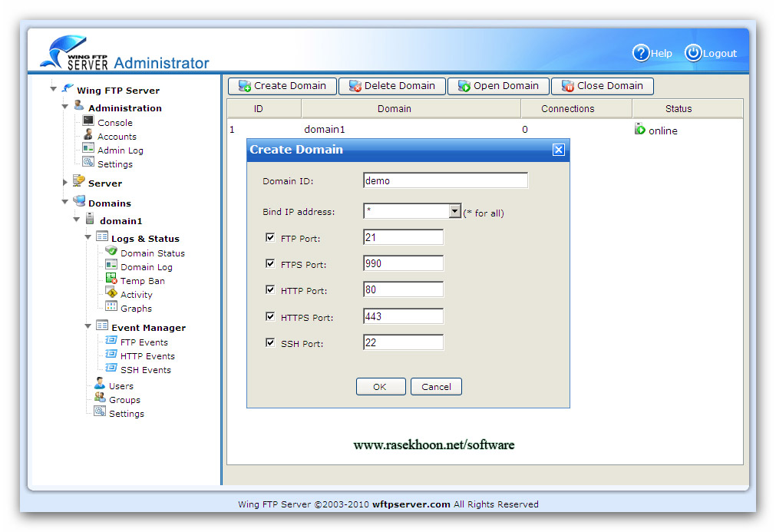Click the Logout power icon

click(x=693, y=53)
